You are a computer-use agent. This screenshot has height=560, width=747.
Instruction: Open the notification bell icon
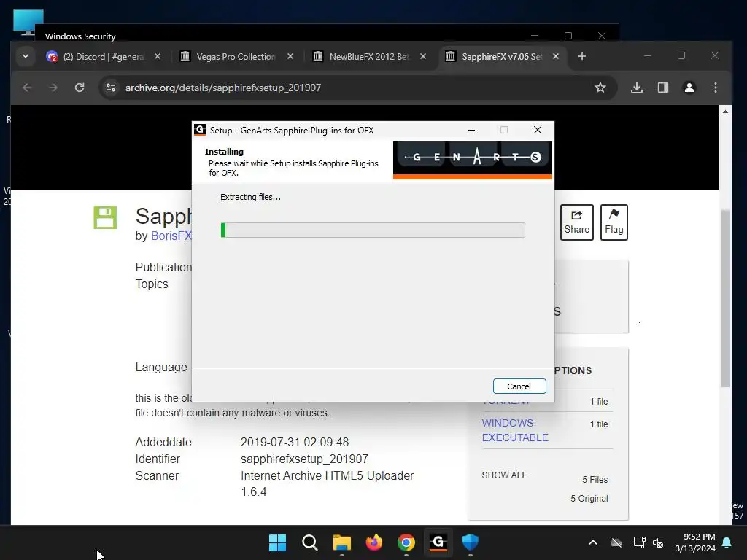727,542
